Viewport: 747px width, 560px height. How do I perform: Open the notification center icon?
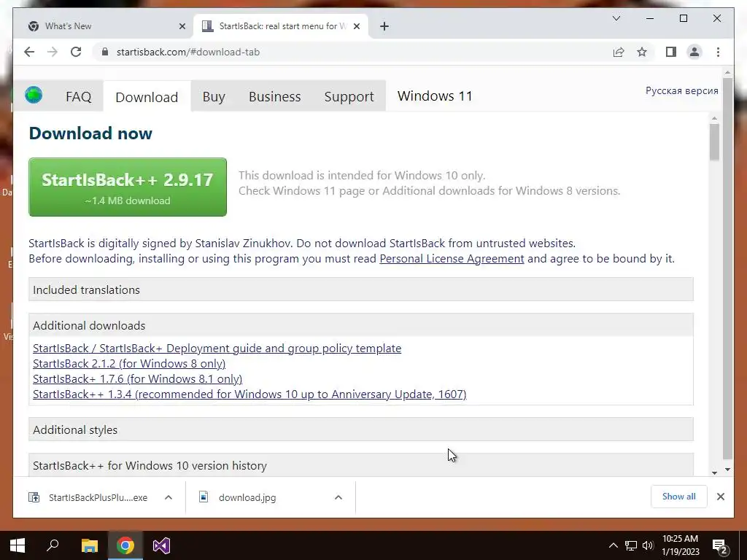coord(720,546)
